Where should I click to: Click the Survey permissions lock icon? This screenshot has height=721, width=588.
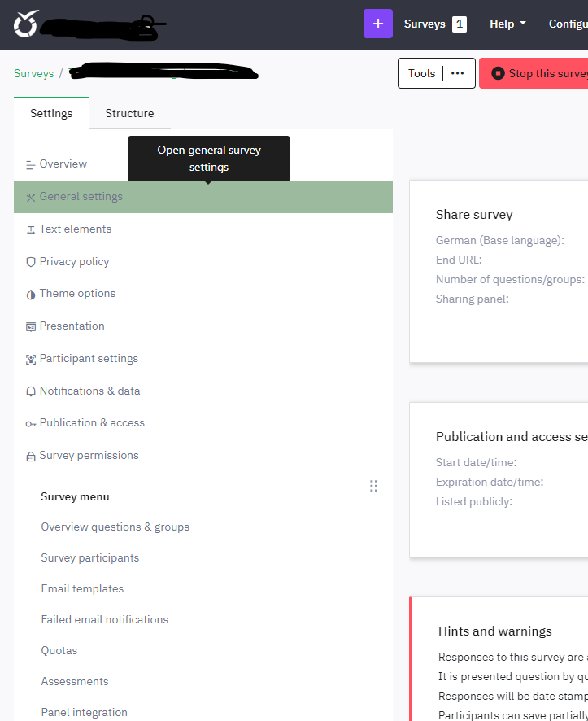31,456
